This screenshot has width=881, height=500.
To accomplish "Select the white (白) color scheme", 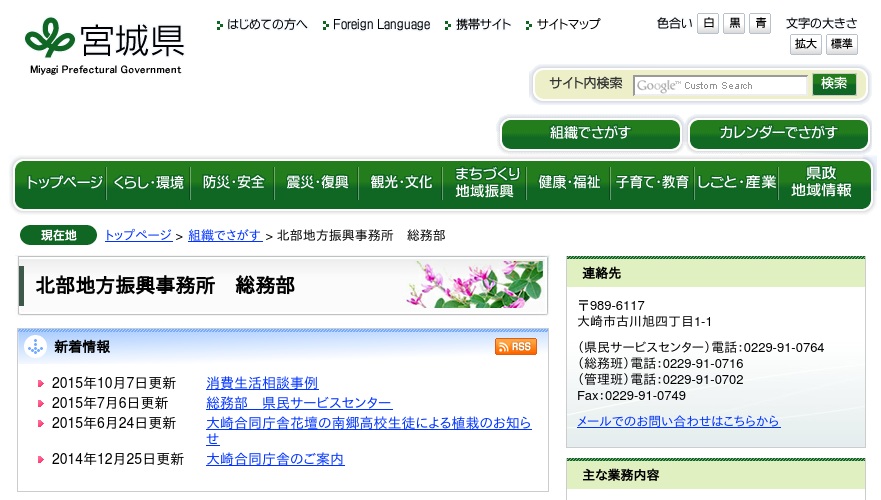I will coord(708,24).
